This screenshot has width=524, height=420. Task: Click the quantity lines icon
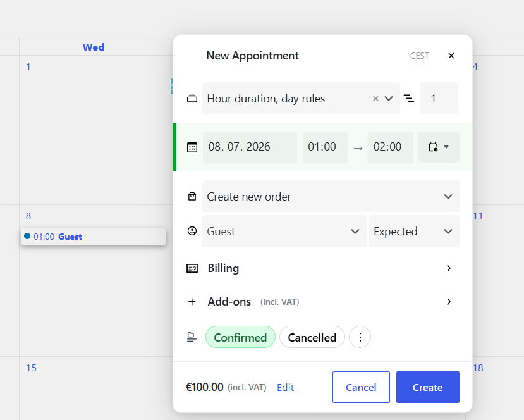(x=409, y=98)
